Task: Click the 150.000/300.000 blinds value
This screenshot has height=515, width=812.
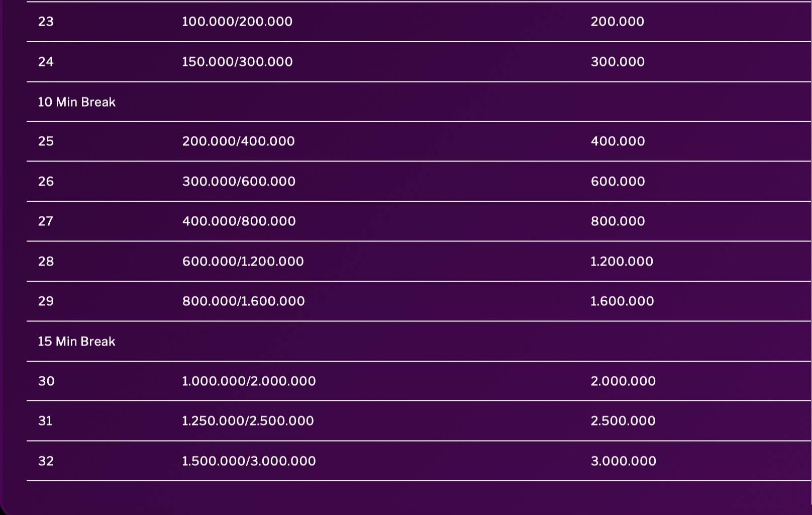Action: point(237,62)
